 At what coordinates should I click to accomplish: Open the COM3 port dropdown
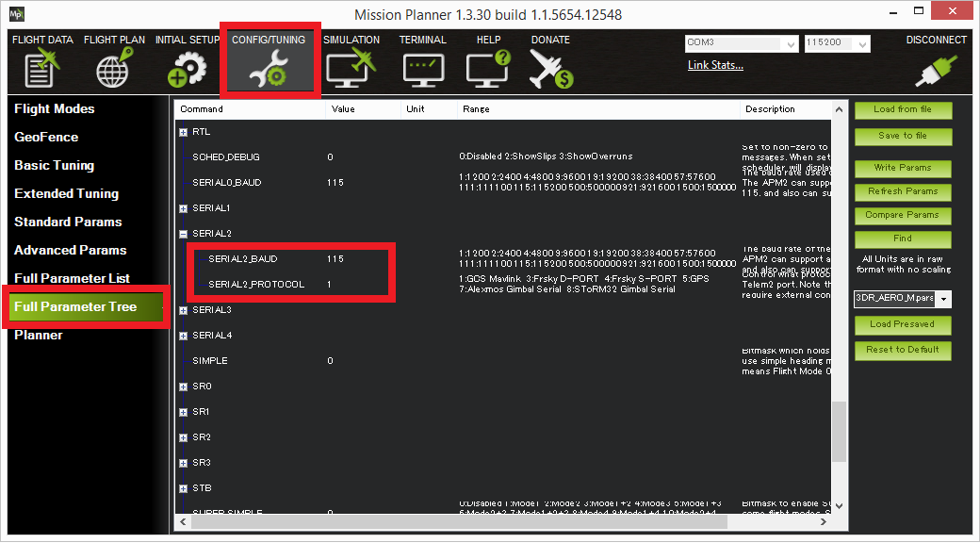(x=789, y=43)
